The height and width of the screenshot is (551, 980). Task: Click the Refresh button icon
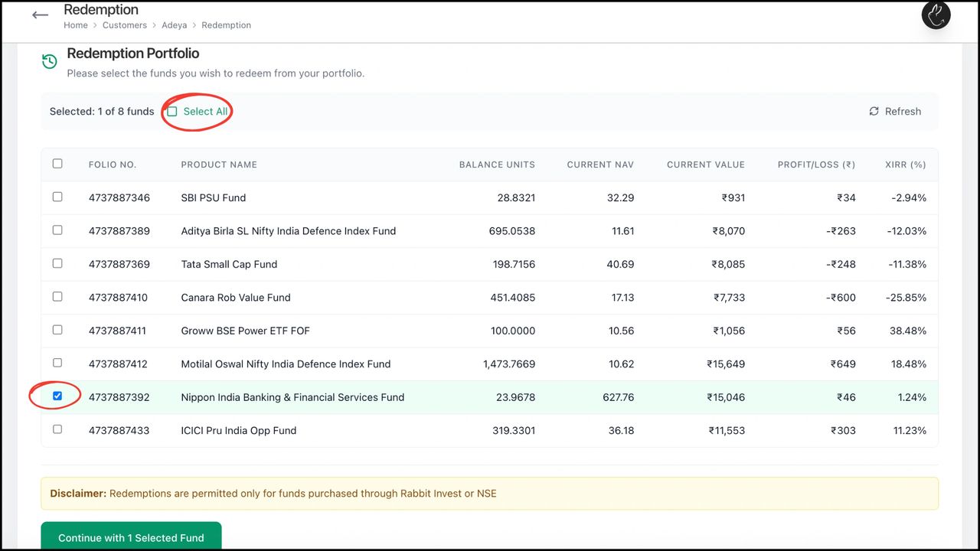tap(874, 112)
